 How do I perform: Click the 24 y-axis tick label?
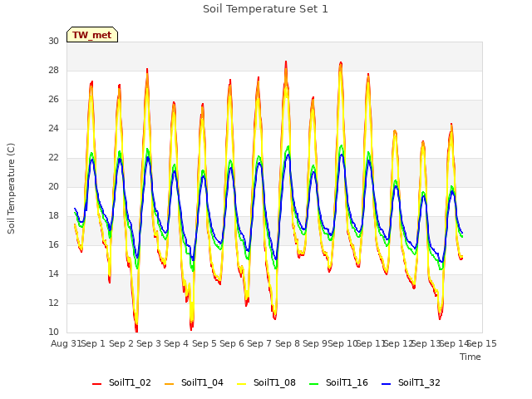click(53, 129)
